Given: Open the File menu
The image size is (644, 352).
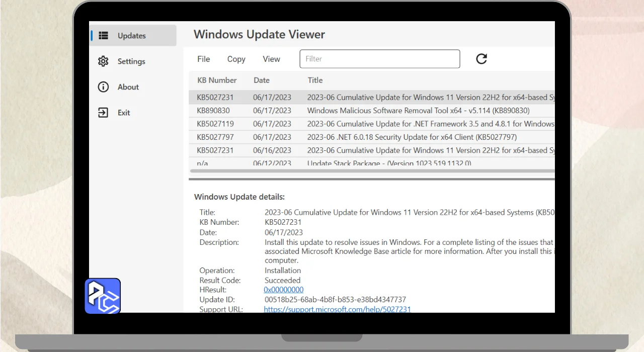Looking at the screenshot, I should [x=204, y=59].
